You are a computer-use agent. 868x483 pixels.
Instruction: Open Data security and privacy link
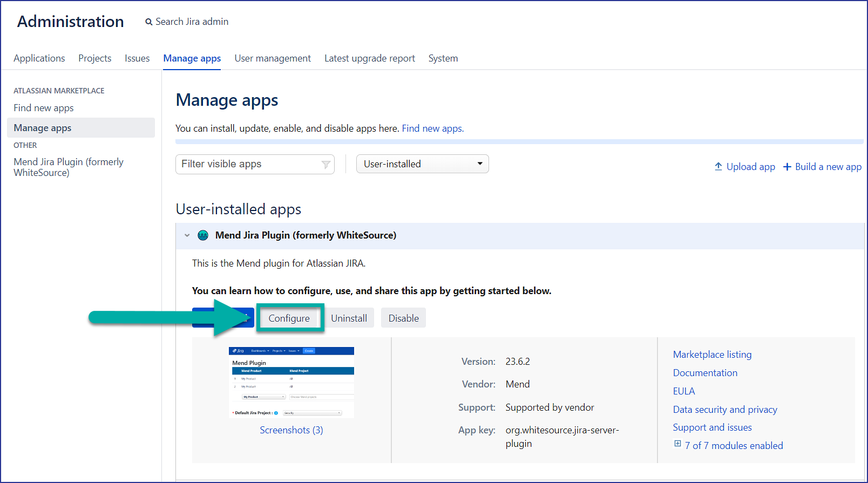tap(725, 410)
